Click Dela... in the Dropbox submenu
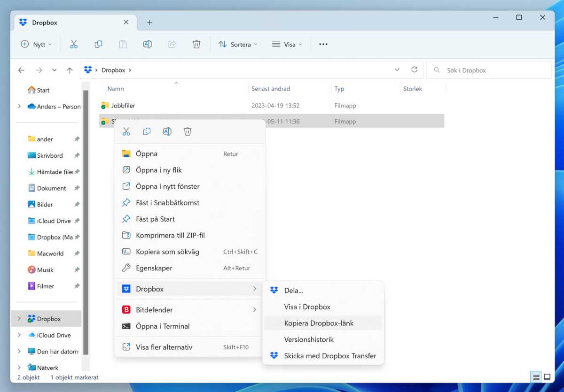This screenshot has height=392, width=564. coord(323,291)
